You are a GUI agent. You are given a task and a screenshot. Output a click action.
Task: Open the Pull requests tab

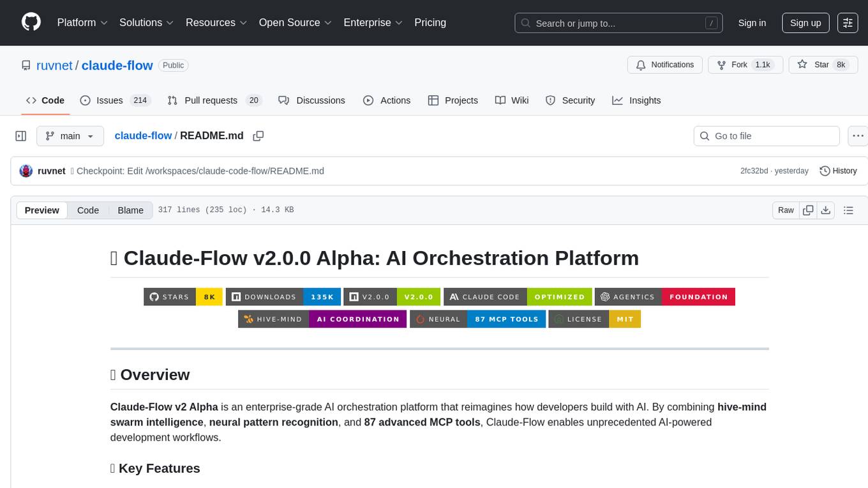pyautogui.click(x=214, y=100)
